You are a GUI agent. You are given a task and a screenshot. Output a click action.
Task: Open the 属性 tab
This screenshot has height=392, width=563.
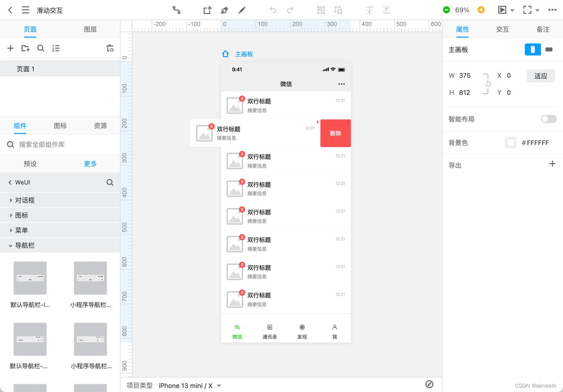(x=462, y=29)
